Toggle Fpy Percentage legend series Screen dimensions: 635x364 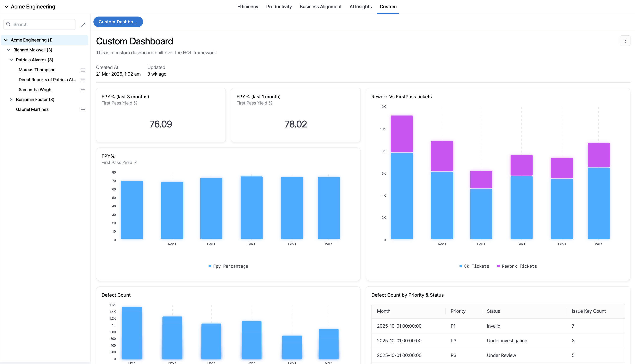(228, 266)
